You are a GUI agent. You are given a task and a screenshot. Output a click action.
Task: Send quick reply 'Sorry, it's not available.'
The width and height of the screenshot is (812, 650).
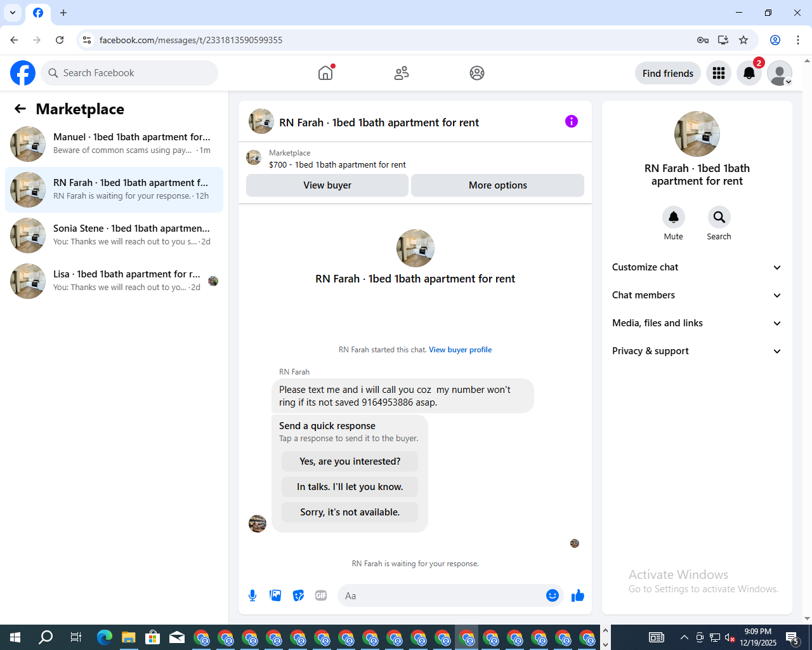pos(350,512)
